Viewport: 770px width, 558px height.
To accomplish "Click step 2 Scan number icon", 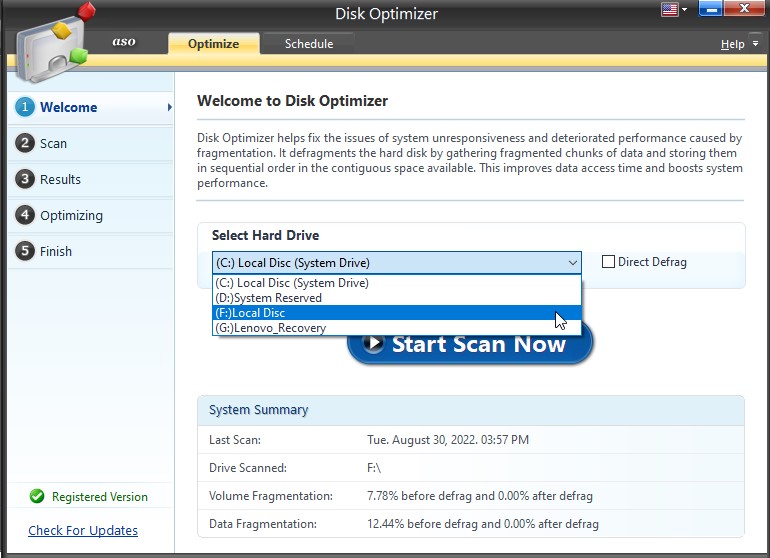I will point(25,143).
